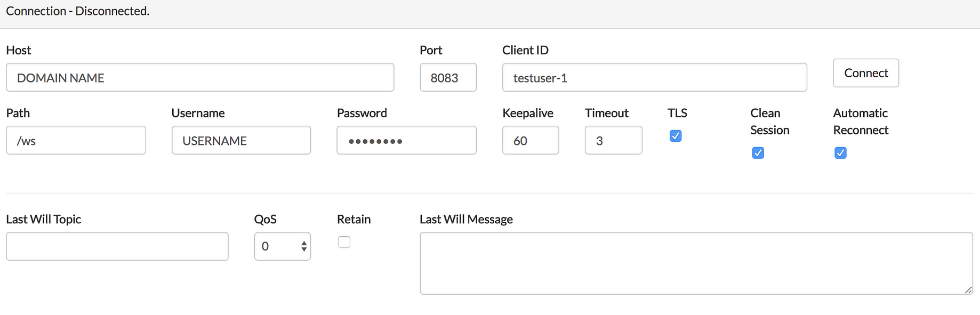
Task: Click the Path label
Action: (18, 113)
